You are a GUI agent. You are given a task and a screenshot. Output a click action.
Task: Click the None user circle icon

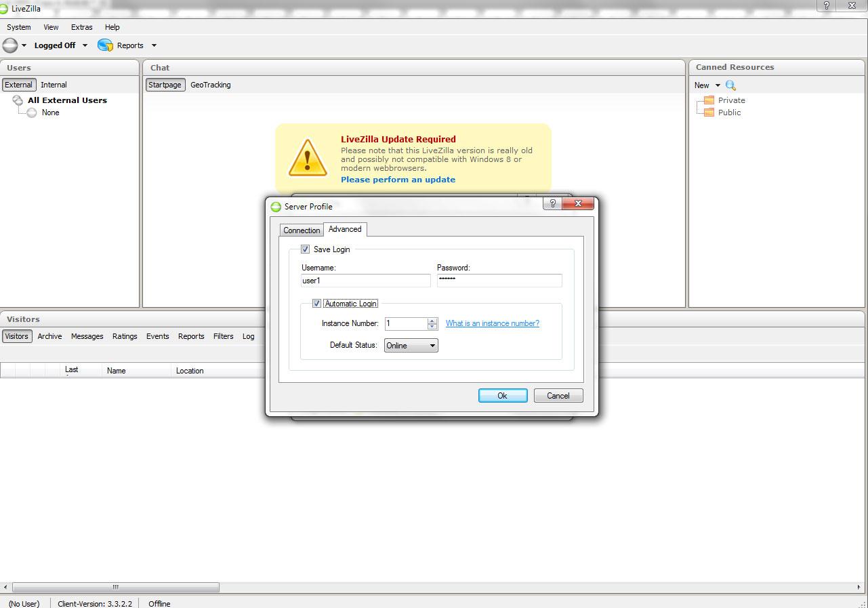click(32, 113)
